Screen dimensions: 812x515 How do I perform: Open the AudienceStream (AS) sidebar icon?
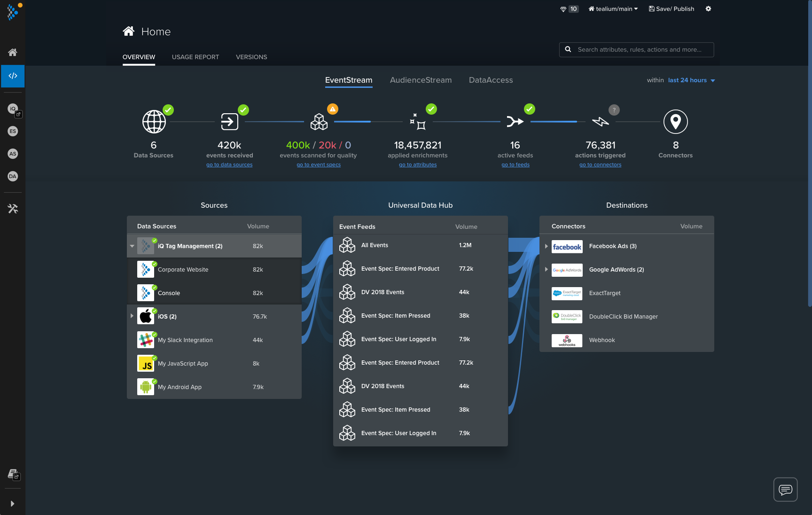click(13, 154)
